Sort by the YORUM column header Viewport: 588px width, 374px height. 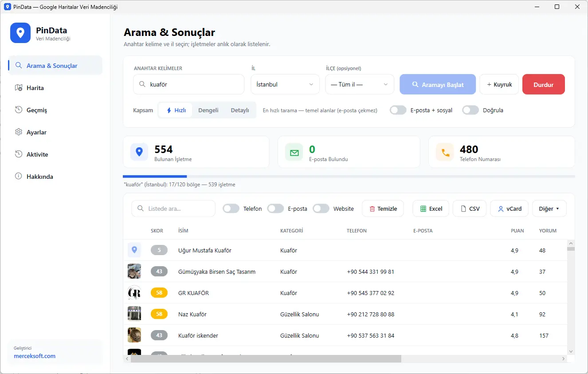548,231
